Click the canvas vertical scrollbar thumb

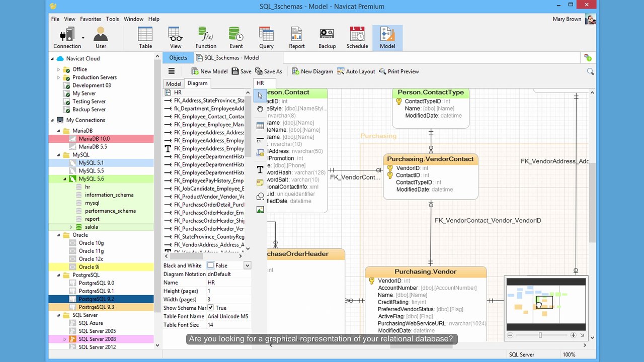pos(592,203)
